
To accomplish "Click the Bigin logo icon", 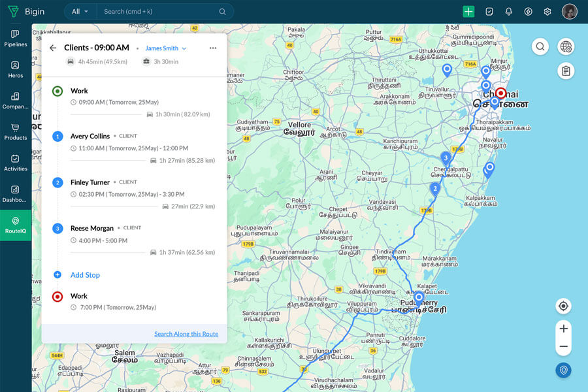I will (x=13, y=11).
